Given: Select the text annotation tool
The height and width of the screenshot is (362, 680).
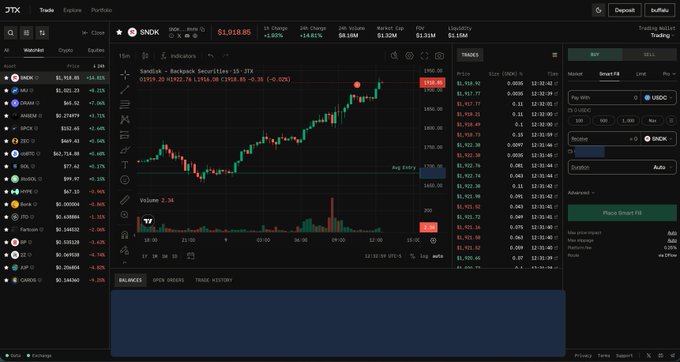Looking at the screenshot, I should (x=125, y=165).
